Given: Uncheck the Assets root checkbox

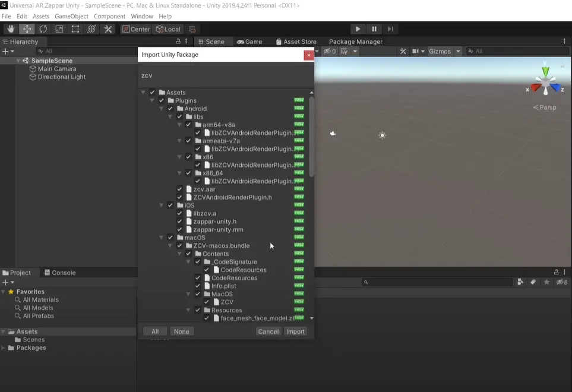Looking at the screenshot, I should point(152,93).
